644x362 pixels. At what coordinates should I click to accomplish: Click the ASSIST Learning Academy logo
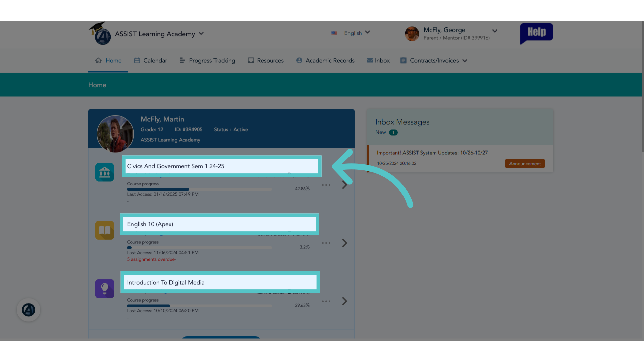pyautogui.click(x=100, y=34)
